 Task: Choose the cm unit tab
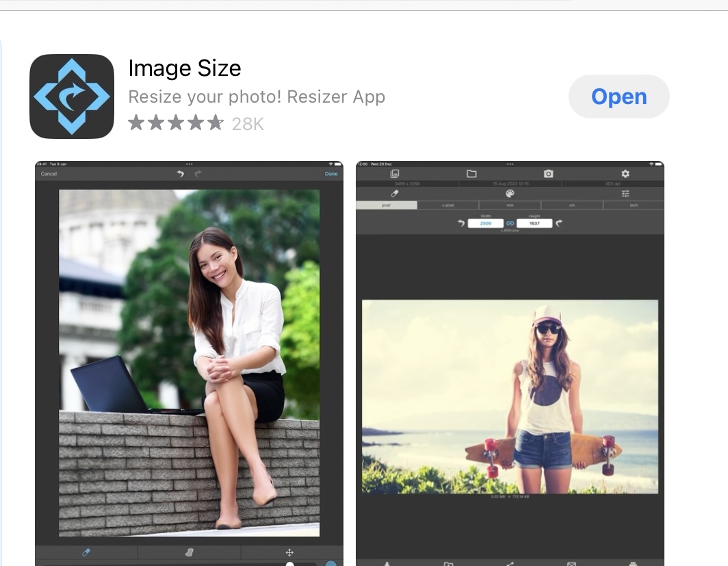(571, 205)
